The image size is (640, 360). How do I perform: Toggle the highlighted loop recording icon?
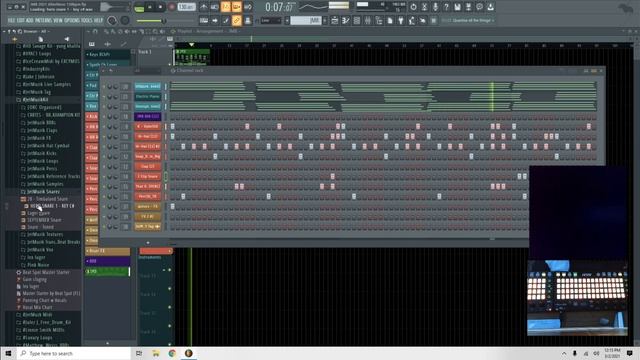coord(237,7)
